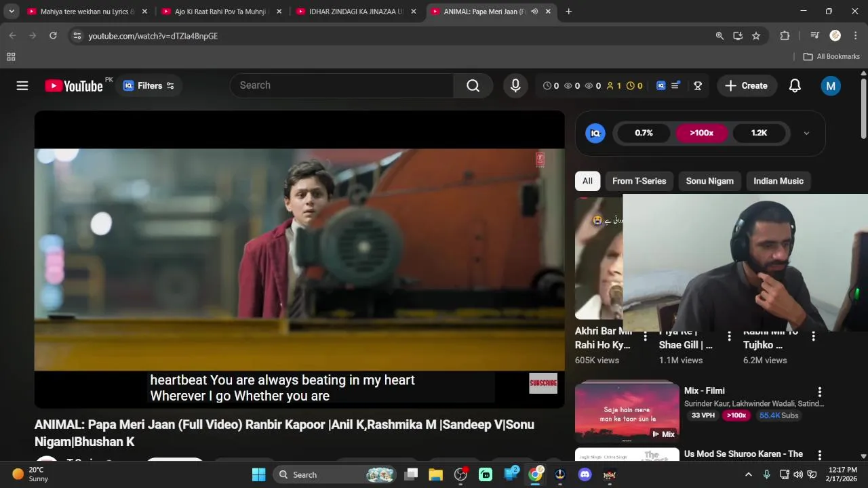Open options for Tujhko video
Viewport: 868px width, 488px height.
pyautogui.click(x=813, y=337)
